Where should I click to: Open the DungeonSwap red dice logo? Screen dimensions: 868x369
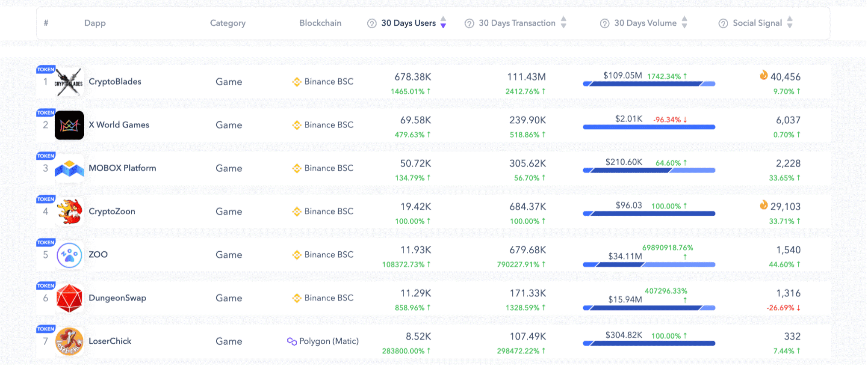(69, 298)
